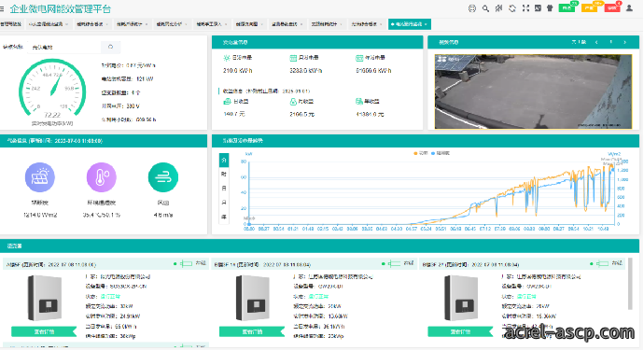Open the user profile icon at top right
This screenshot has height=351, width=644.
629,7
